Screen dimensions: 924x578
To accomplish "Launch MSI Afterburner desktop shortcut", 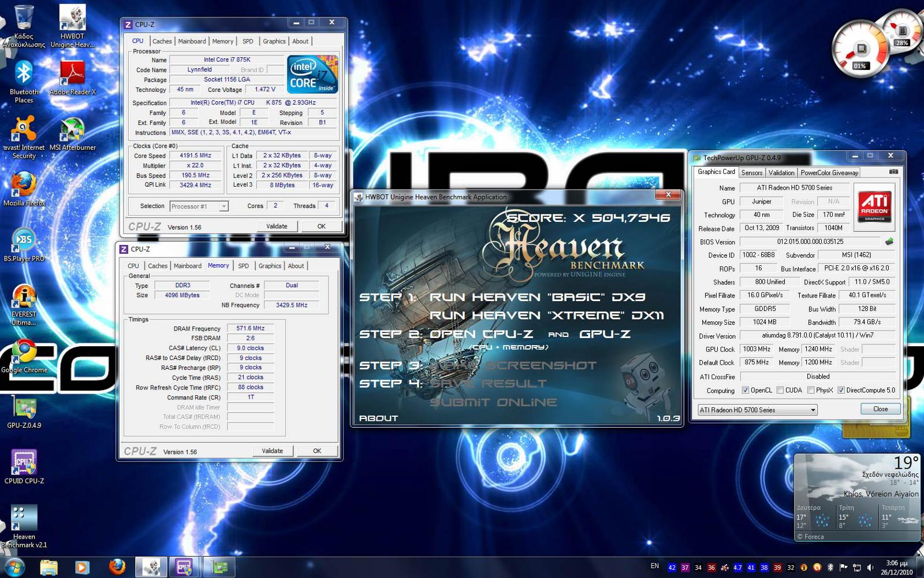I will click(x=73, y=133).
